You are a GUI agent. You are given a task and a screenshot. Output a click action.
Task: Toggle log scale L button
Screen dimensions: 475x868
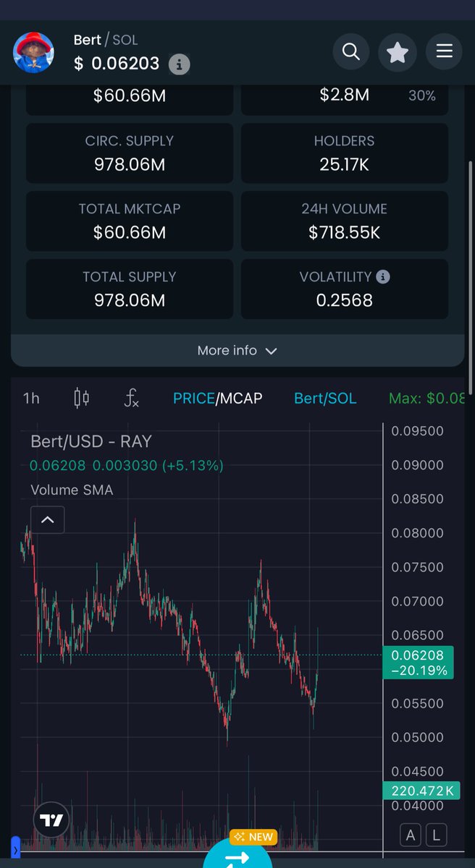pyautogui.click(x=436, y=835)
